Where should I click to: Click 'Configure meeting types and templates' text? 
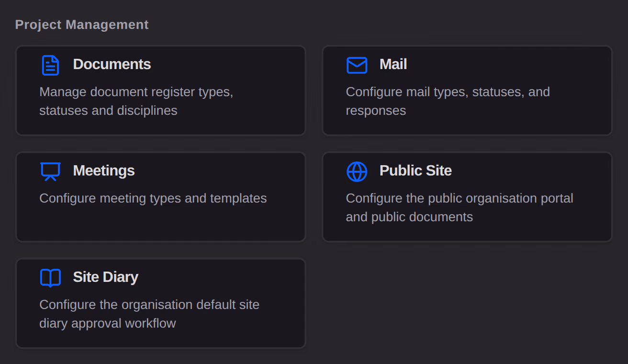tap(153, 198)
